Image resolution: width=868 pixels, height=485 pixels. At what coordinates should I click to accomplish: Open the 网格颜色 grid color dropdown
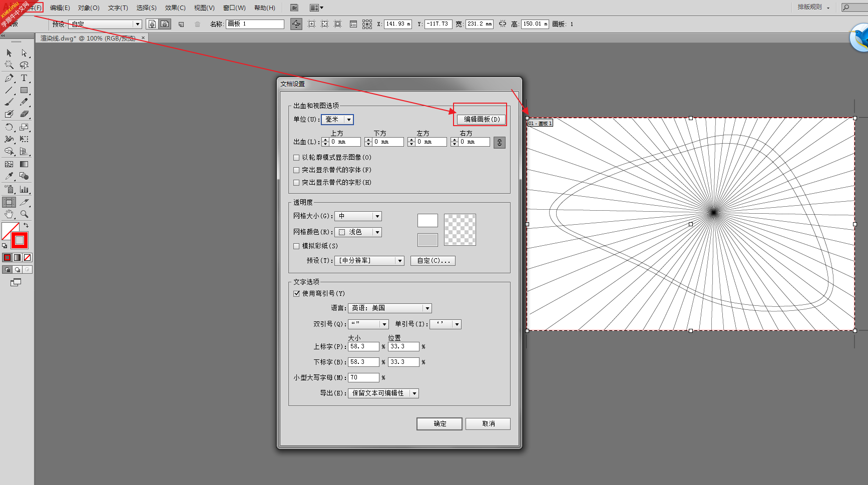[x=358, y=232]
